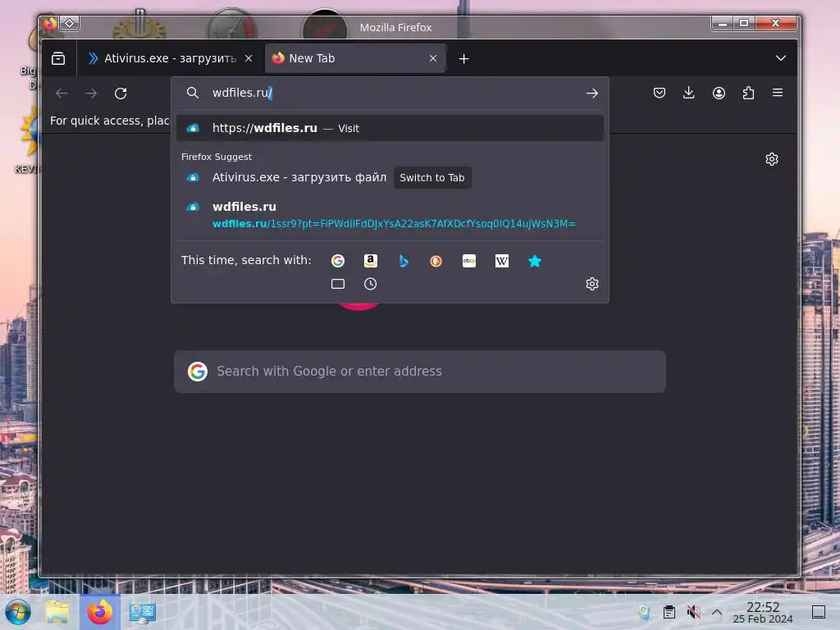
Task: Search in History clock icon
Action: (371, 284)
